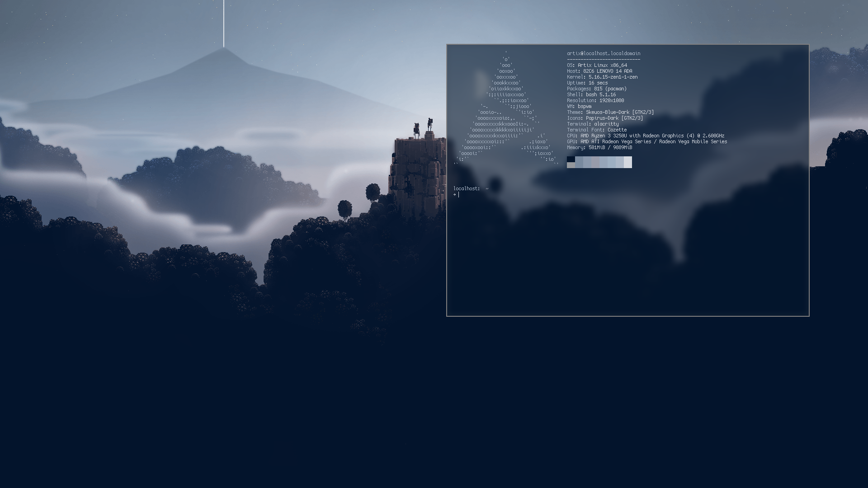868x488 pixels.
Task: Click the Terminal Font: Cozette line
Action: point(597,130)
